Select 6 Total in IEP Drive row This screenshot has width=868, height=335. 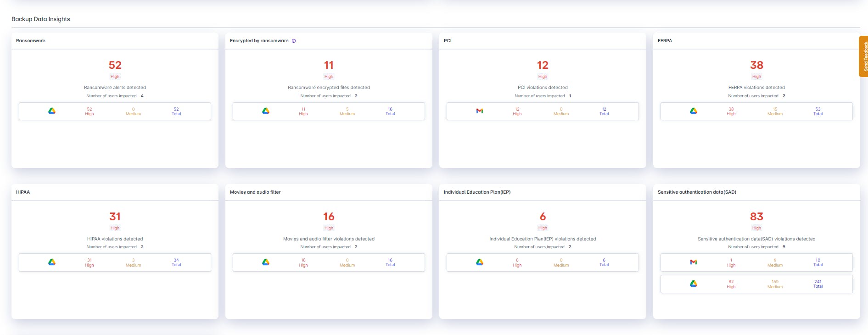click(604, 262)
